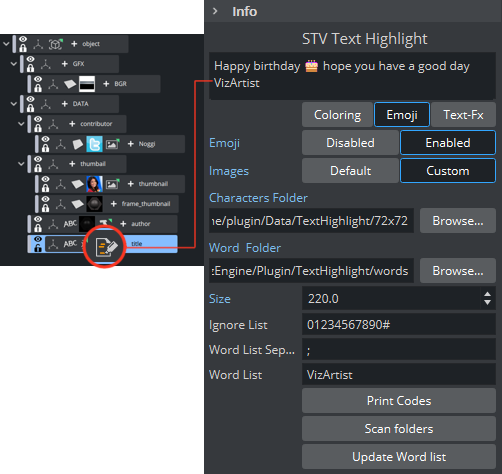Switch to the Text-Fx tab
Screen dimensions: 502x474
click(463, 115)
